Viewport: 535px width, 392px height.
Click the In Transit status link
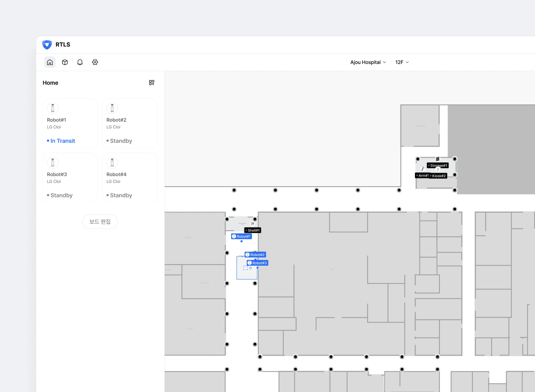tap(62, 141)
